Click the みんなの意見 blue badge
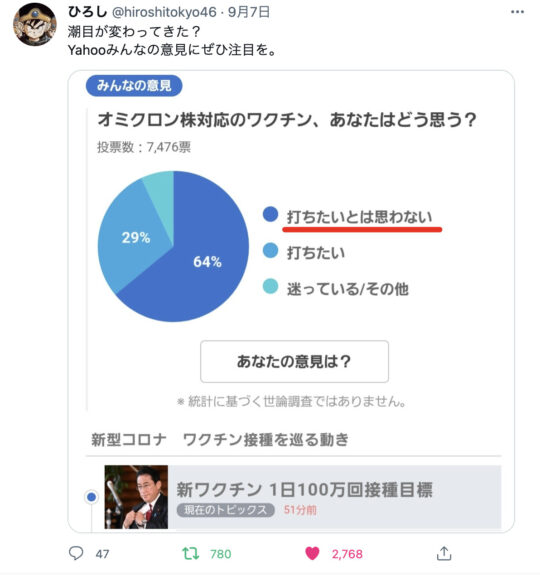This screenshot has width=540, height=575. click(x=134, y=85)
